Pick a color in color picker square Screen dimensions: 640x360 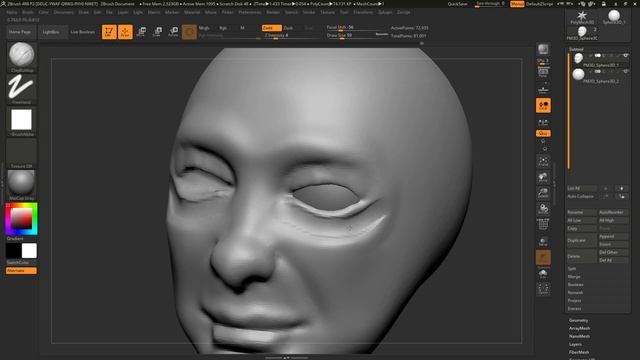(x=21, y=218)
